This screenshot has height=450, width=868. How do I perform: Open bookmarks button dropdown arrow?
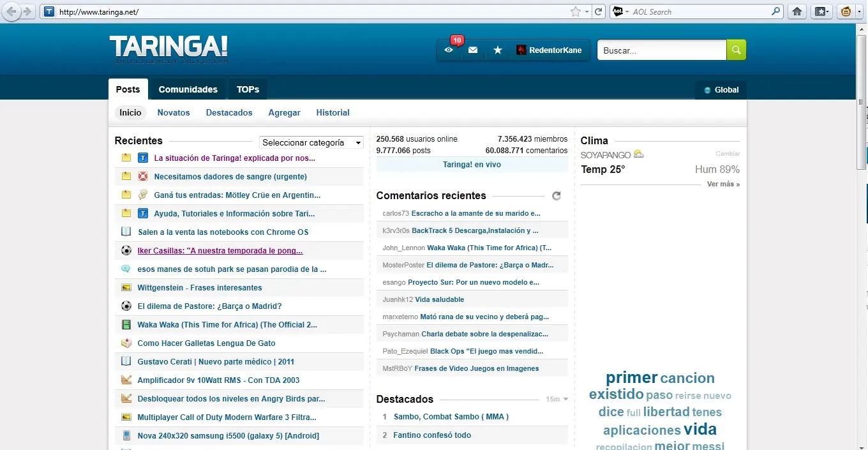pos(827,11)
